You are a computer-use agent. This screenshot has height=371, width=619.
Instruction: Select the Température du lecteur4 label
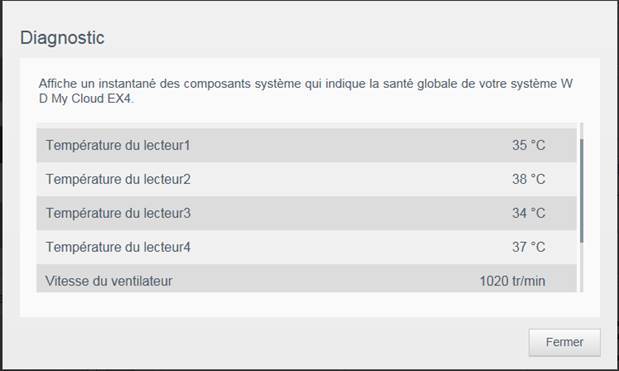118,247
